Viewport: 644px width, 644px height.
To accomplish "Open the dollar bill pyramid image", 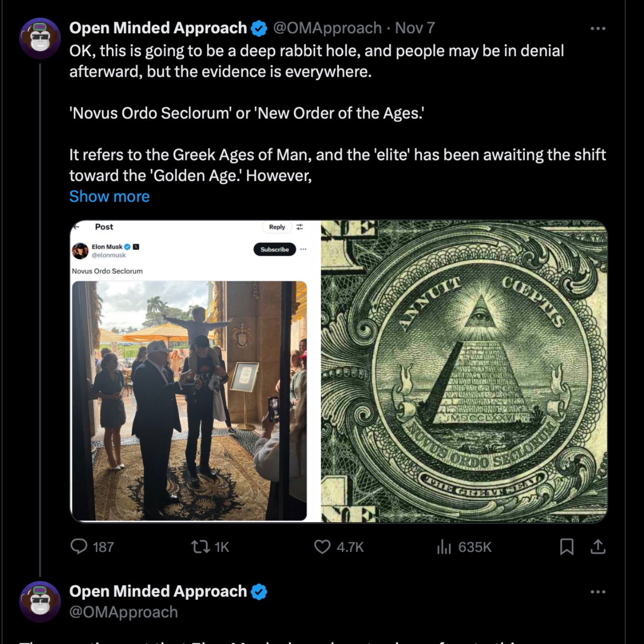I will click(464, 371).
